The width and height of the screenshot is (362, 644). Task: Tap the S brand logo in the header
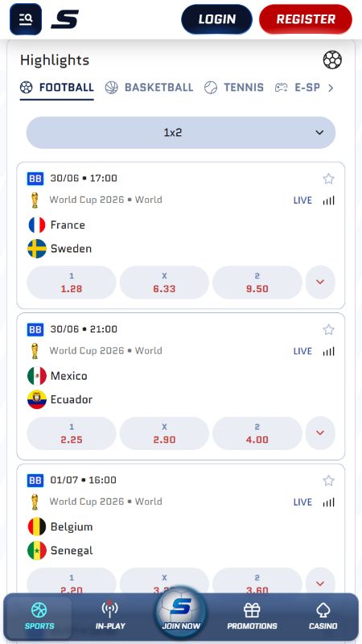64,19
